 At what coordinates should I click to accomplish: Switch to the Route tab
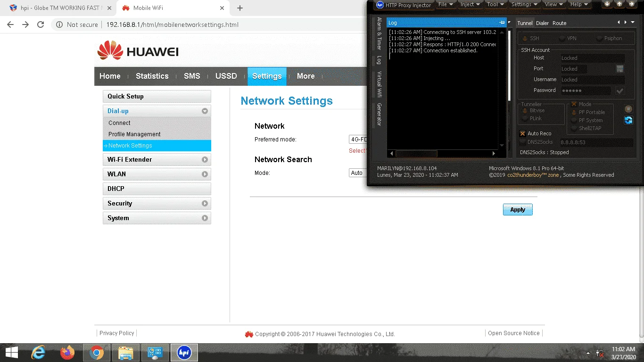coord(560,23)
